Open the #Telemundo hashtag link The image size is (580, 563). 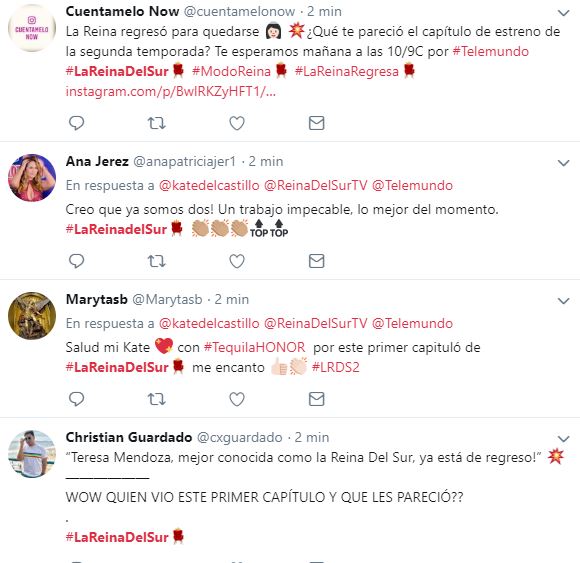coord(490,51)
